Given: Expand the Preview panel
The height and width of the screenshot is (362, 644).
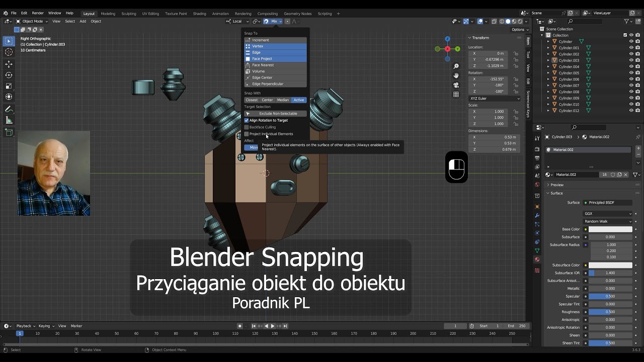Looking at the screenshot, I should click(556, 185).
